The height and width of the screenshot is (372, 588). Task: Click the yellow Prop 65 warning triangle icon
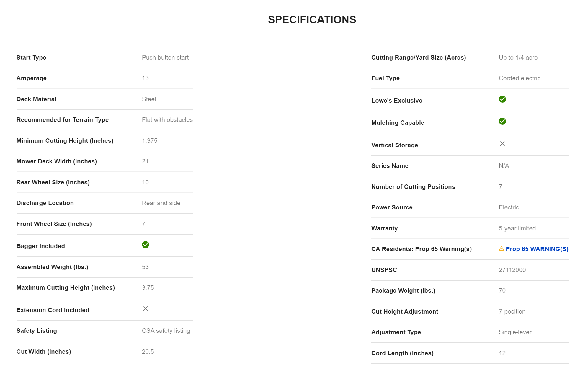[x=501, y=249]
